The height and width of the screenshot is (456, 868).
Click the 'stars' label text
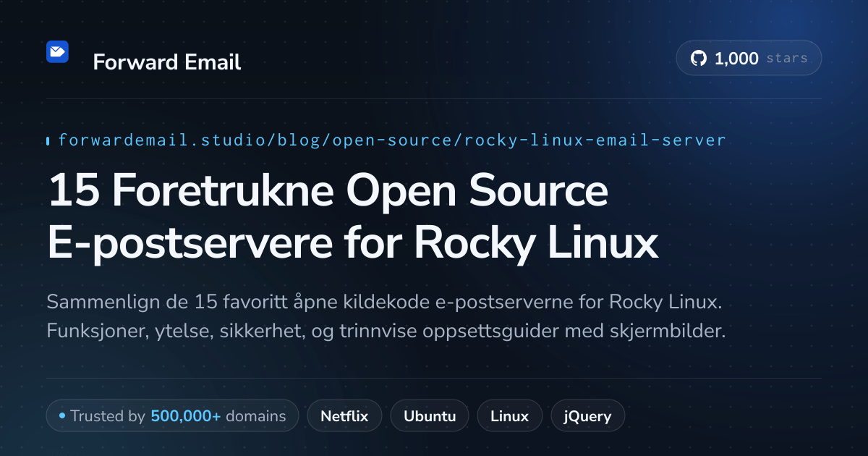point(786,59)
